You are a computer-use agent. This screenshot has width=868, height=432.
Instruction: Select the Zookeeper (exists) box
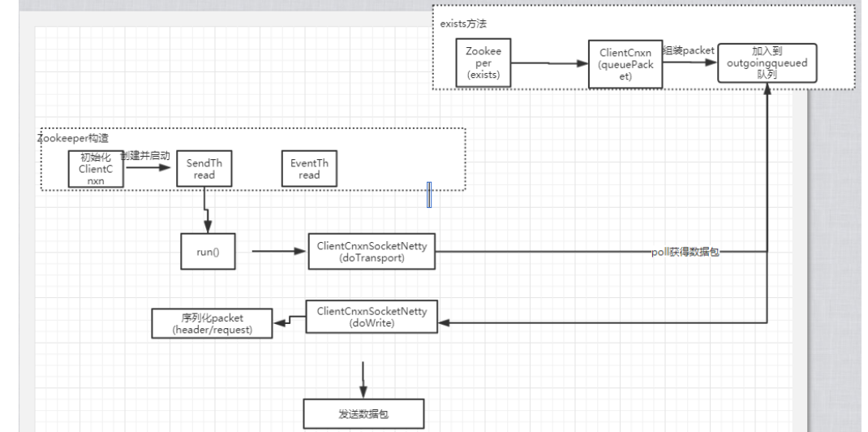tap(483, 63)
